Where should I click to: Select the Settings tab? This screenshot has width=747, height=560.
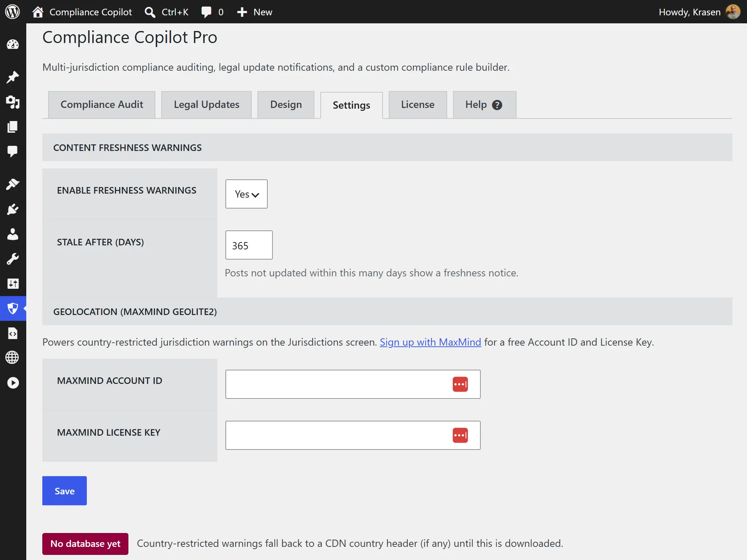pos(352,105)
